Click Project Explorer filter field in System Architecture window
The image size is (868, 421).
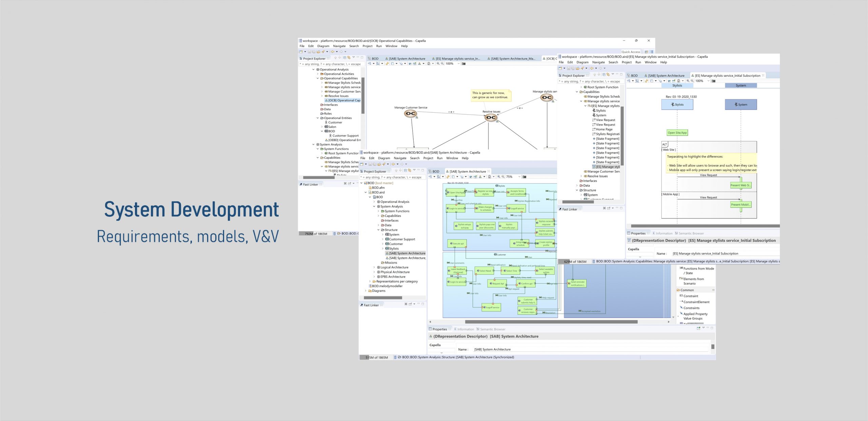tap(393, 177)
